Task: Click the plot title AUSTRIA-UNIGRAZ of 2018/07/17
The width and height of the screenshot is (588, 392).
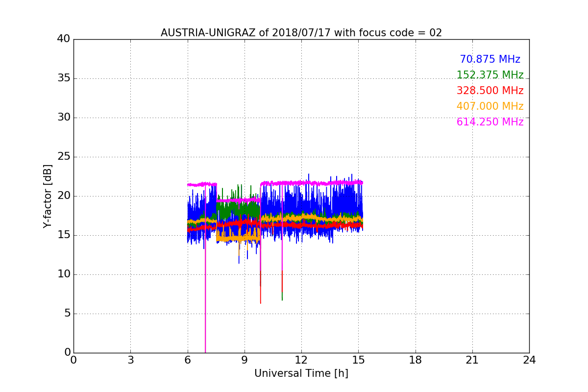Action: (301, 33)
